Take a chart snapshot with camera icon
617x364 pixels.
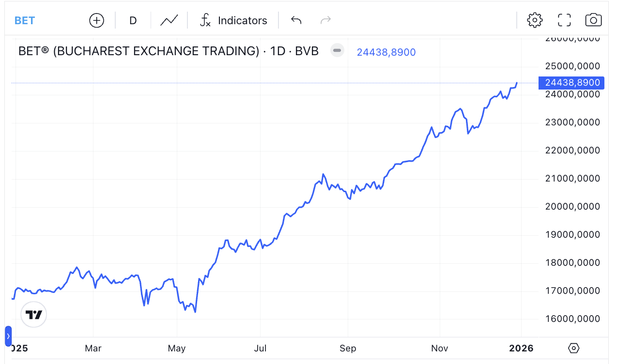click(x=593, y=20)
